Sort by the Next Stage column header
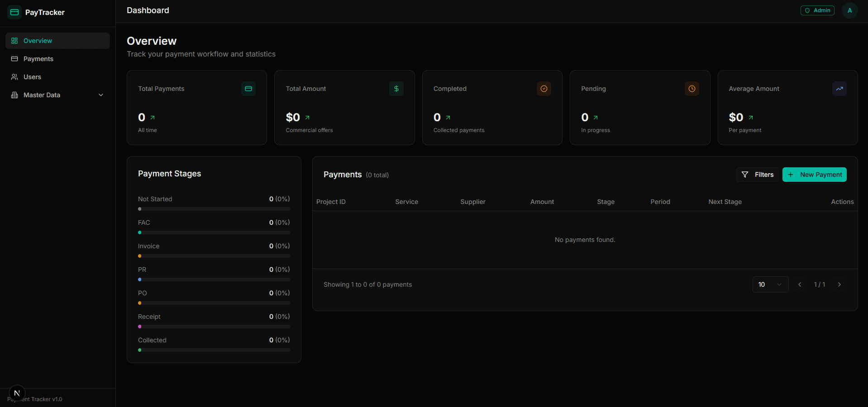 [725, 202]
